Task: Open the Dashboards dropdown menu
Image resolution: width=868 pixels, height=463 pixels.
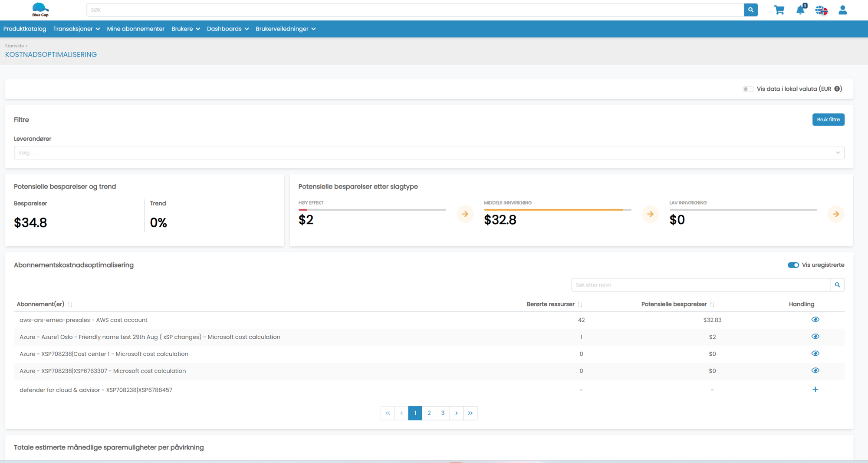Action: pyautogui.click(x=227, y=29)
